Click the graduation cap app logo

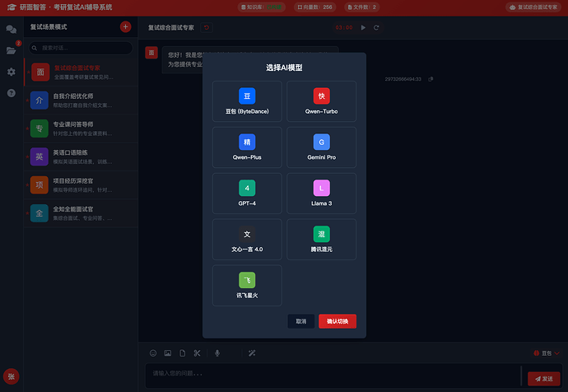tap(12, 7)
